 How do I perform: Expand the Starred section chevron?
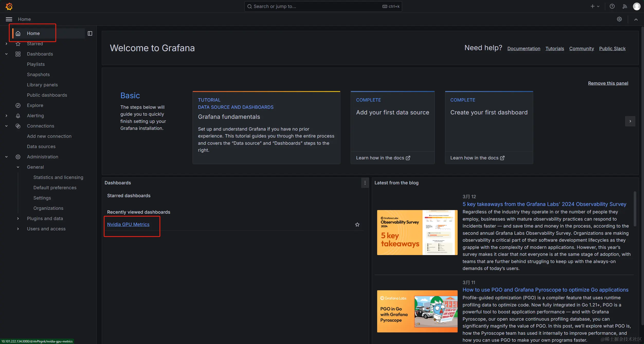6,44
